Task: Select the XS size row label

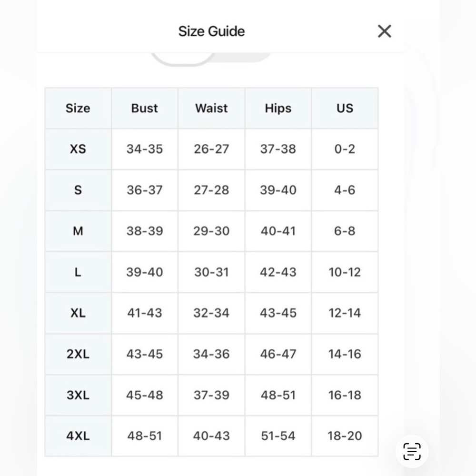Action: click(78, 149)
